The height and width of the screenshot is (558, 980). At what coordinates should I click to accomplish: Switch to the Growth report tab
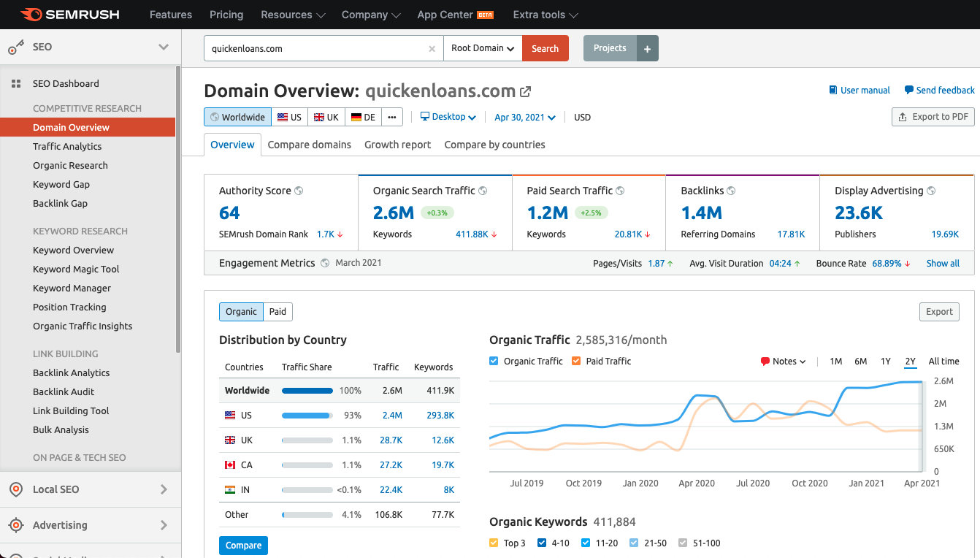398,145
